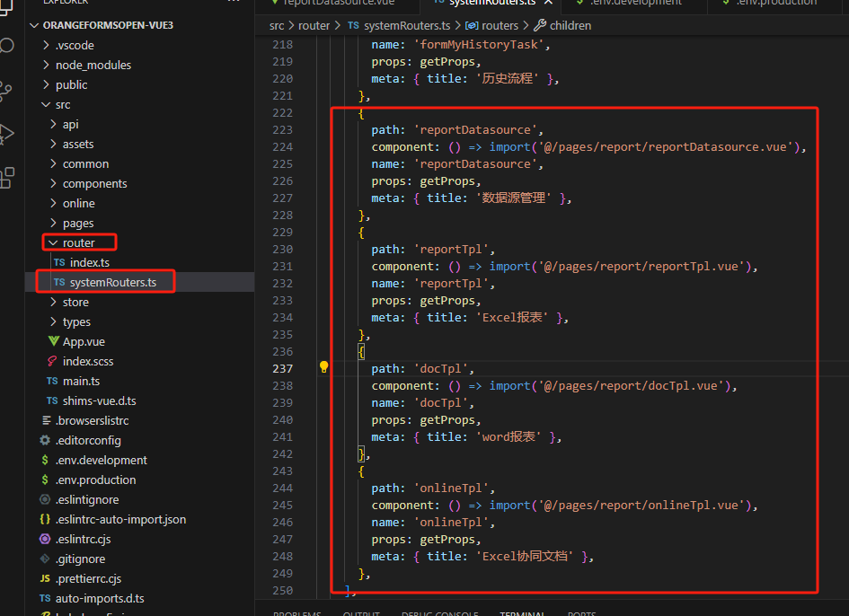Expand the common folder
The width and height of the screenshot is (849, 616).
coord(53,163)
